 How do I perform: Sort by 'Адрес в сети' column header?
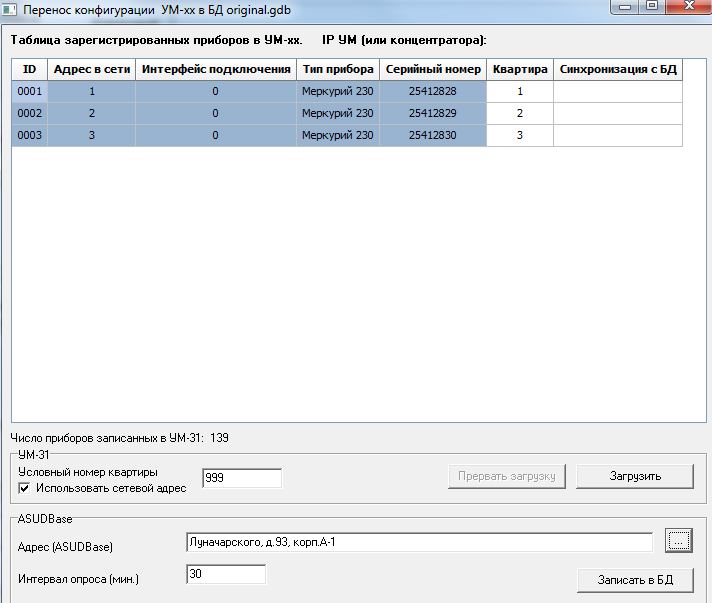tap(91, 69)
